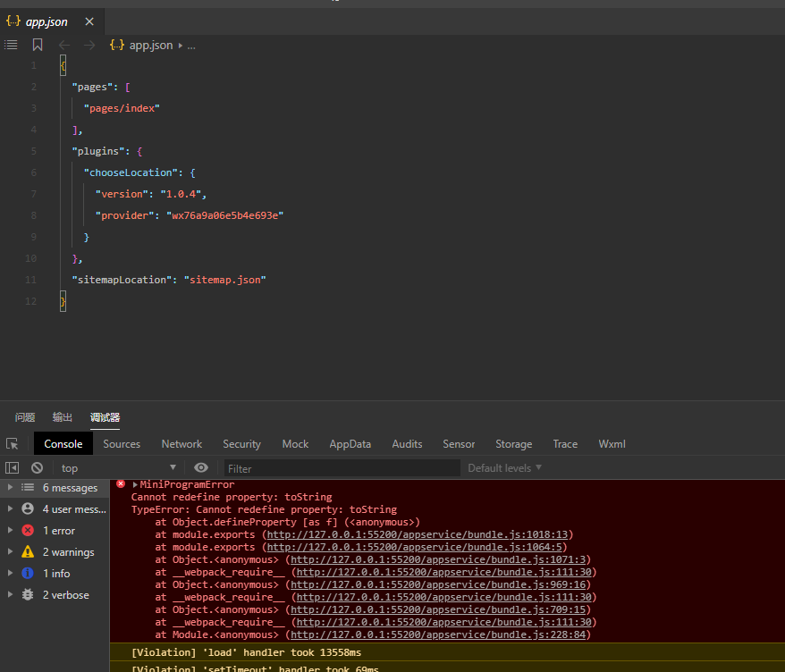Click the outline list icon near the breadcrumb

pos(11,45)
